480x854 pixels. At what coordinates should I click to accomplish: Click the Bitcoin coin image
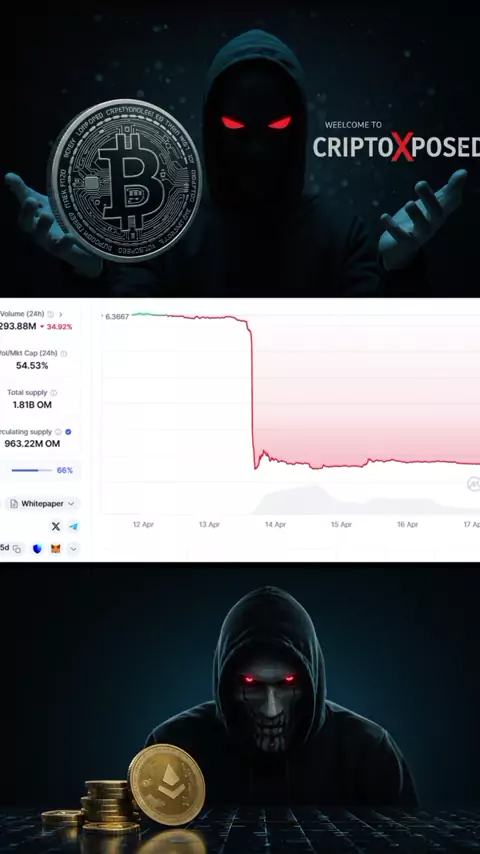(126, 180)
